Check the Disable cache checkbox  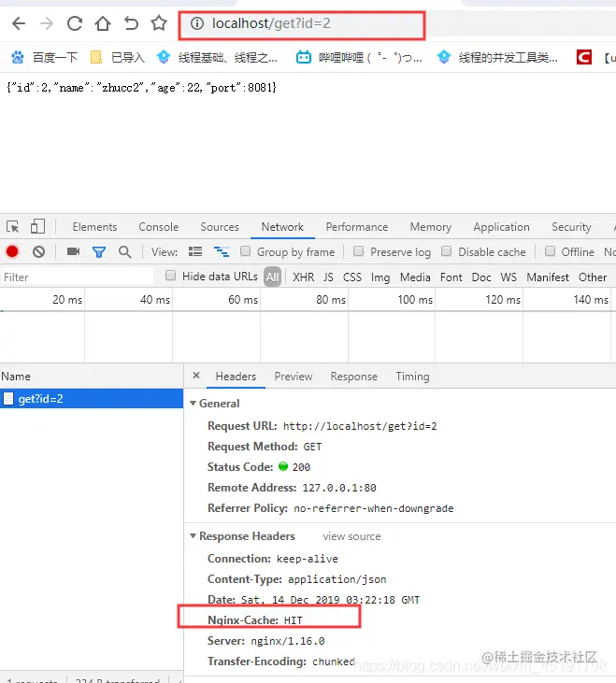point(446,251)
